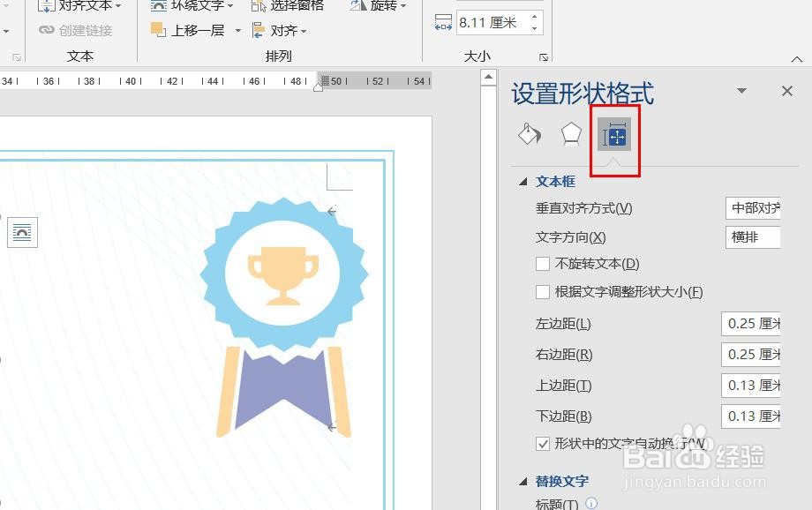Select the 效果 (Effects) pentagon icon

point(572,134)
